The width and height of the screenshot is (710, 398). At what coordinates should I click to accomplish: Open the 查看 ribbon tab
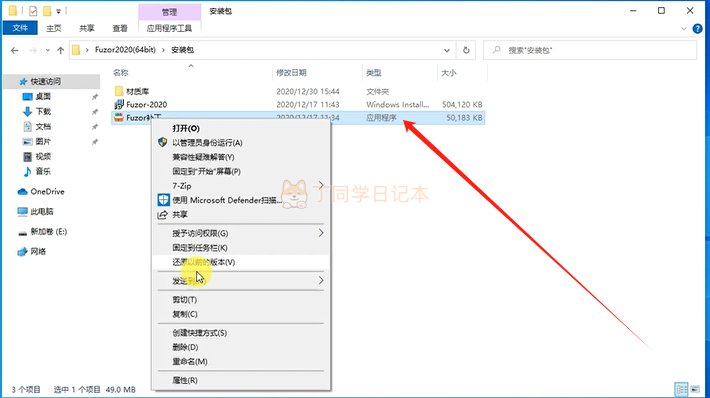[x=120, y=29]
